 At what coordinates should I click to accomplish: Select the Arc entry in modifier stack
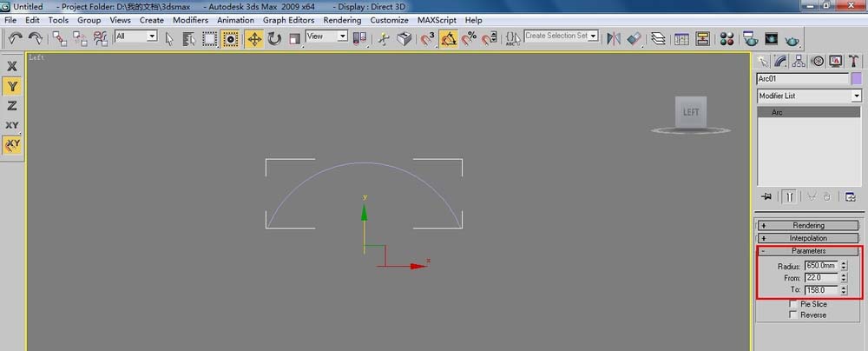point(809,112)
